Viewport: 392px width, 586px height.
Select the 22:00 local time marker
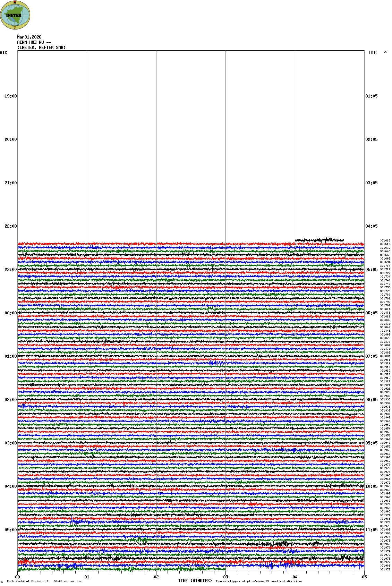pos(10,226)
